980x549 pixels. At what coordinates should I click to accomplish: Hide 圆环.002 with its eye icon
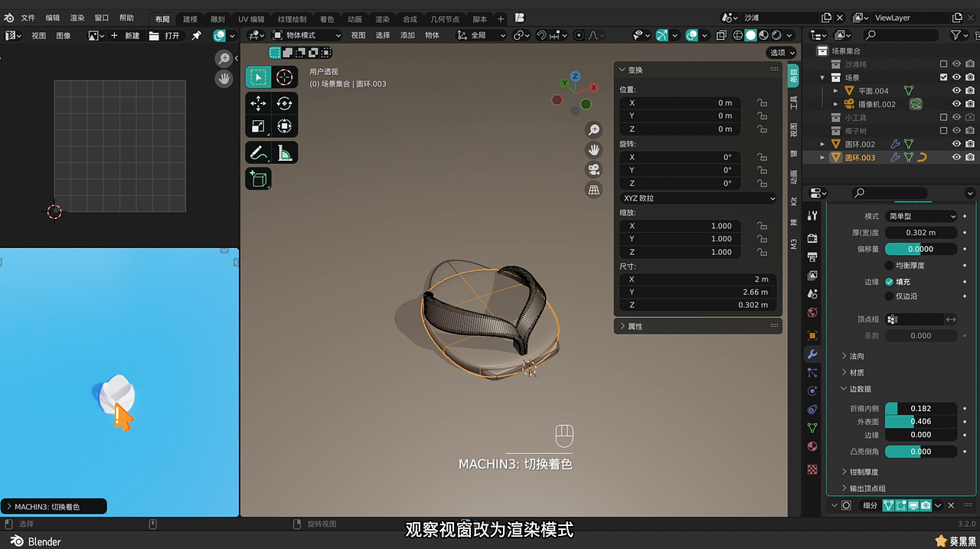[956, 144]
